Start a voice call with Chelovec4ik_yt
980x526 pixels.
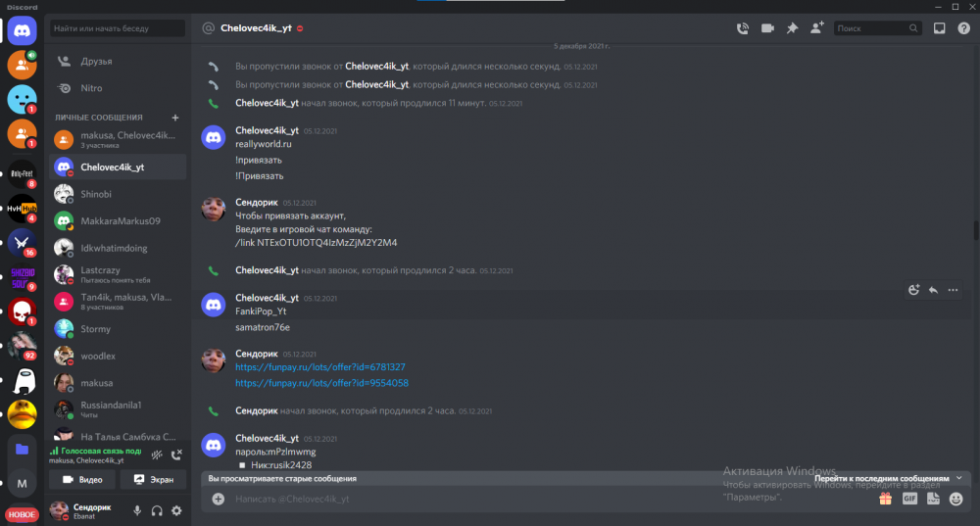point(743,28)
